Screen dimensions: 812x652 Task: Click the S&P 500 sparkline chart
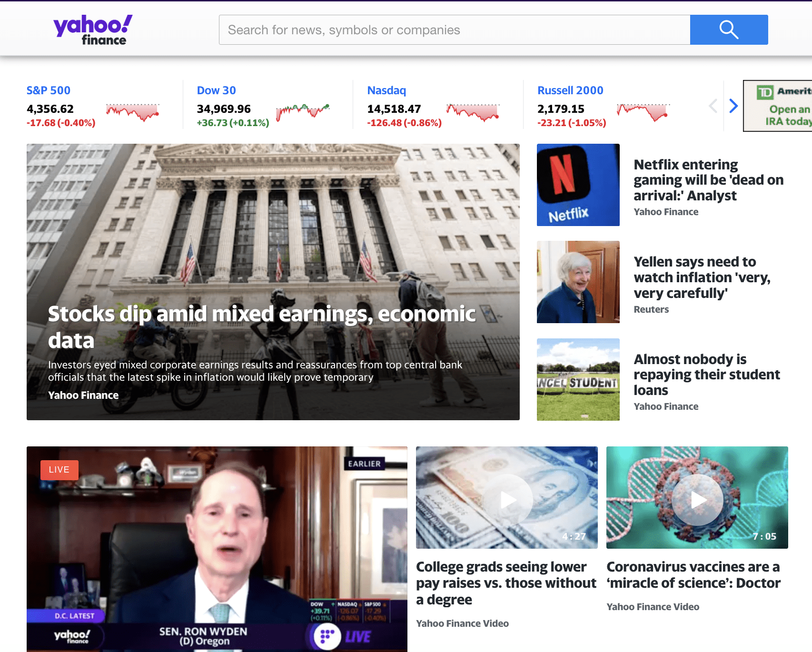pos(133,112)
